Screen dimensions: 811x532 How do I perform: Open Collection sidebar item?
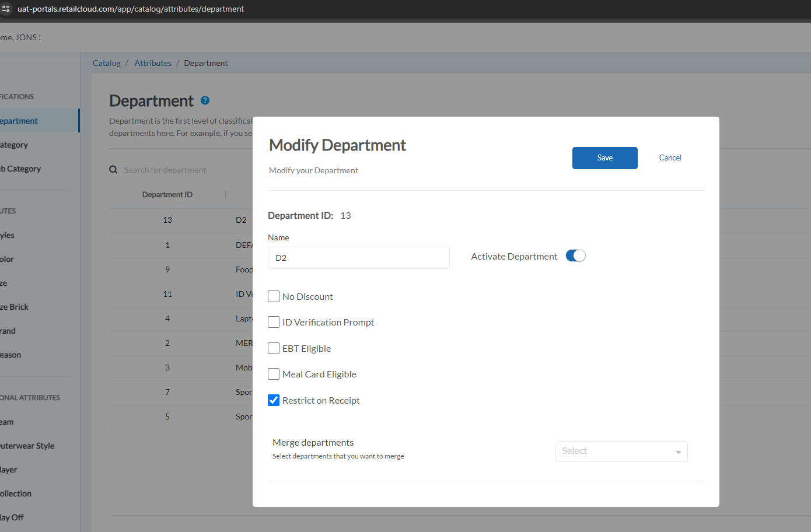[x=16, y=494]
